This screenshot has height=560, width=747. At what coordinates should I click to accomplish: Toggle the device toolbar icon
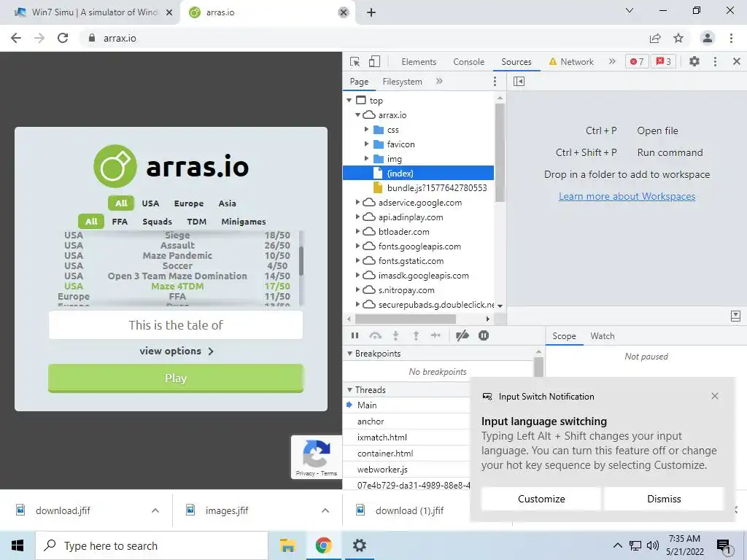click(374, 61)
